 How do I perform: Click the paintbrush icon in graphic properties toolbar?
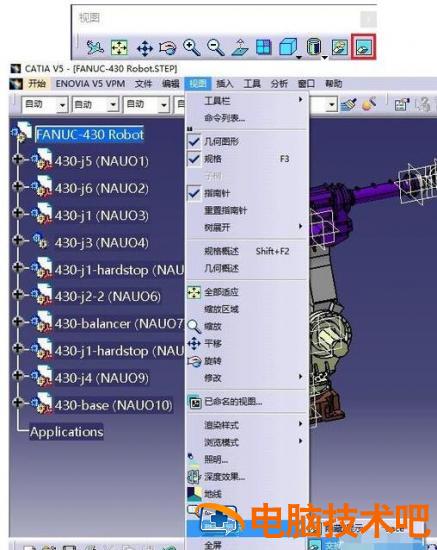point(349,104)
